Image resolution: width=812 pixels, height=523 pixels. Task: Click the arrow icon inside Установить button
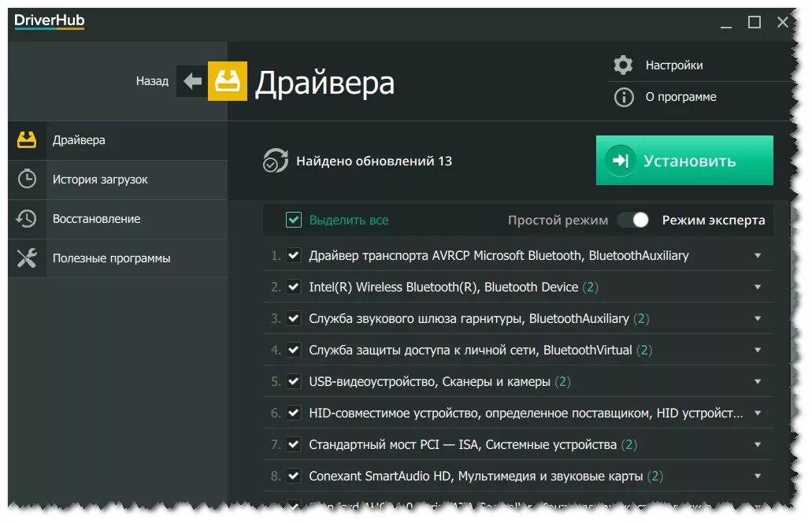point(621,161)
